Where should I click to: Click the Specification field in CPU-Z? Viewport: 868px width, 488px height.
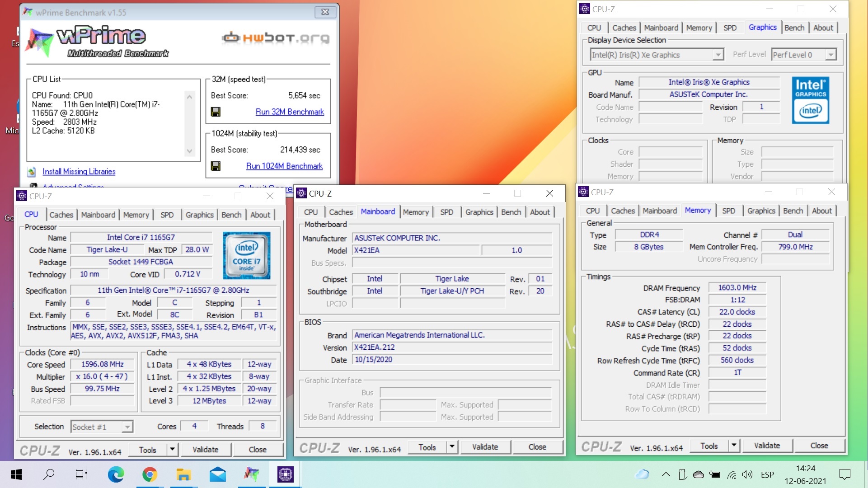(x=174, y=290)
